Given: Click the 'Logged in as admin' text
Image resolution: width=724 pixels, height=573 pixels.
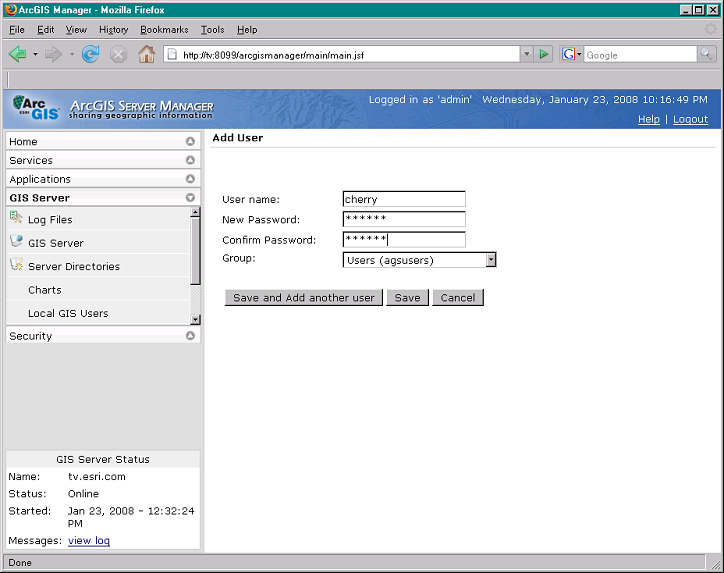Looking at the screenshot, I should tap(420, 99).
